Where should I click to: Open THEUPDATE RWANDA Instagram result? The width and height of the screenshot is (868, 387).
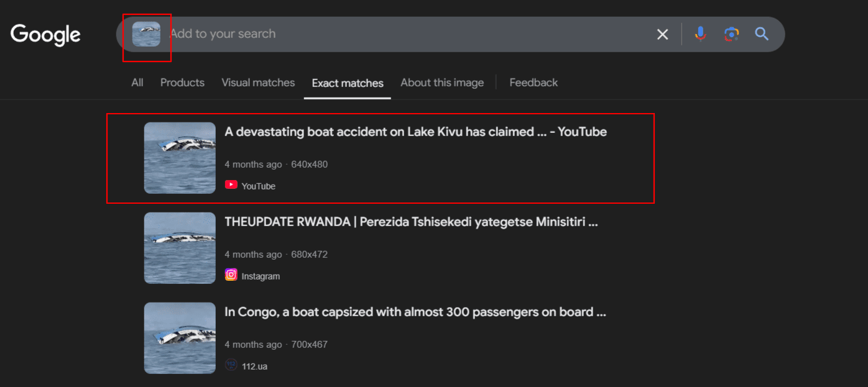pos(411,222)
